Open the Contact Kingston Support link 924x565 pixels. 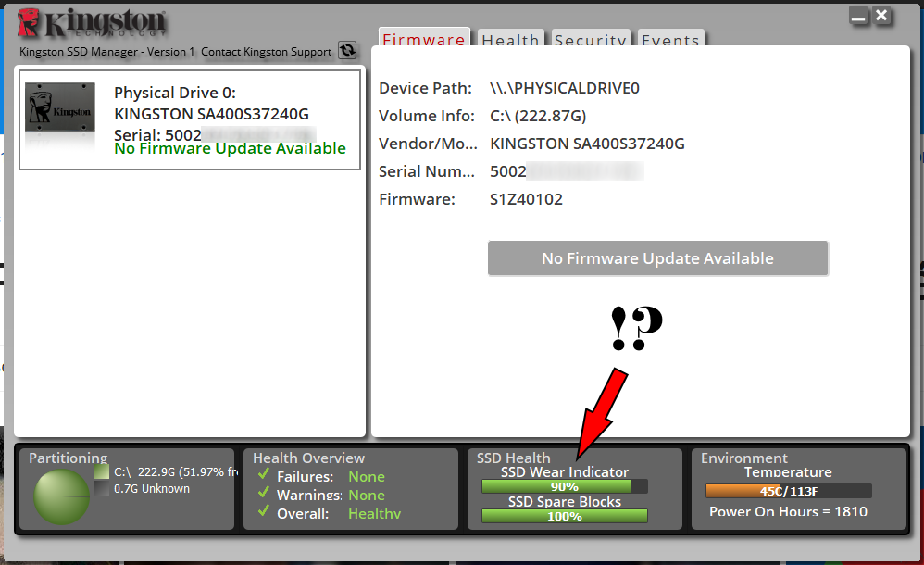(266, 52)
